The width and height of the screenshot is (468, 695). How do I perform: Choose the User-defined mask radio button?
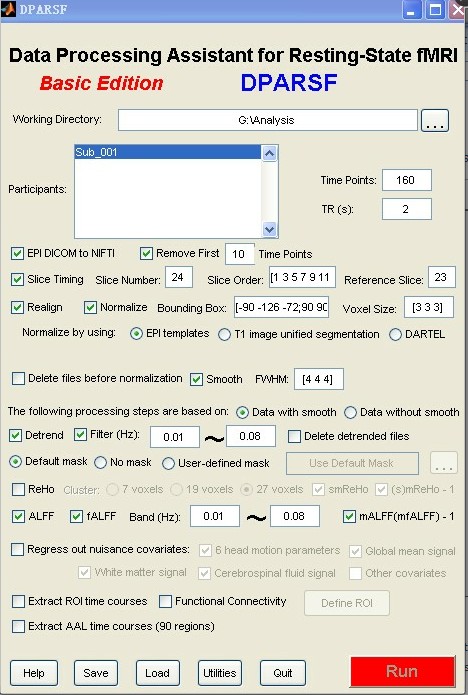[168, 463]
